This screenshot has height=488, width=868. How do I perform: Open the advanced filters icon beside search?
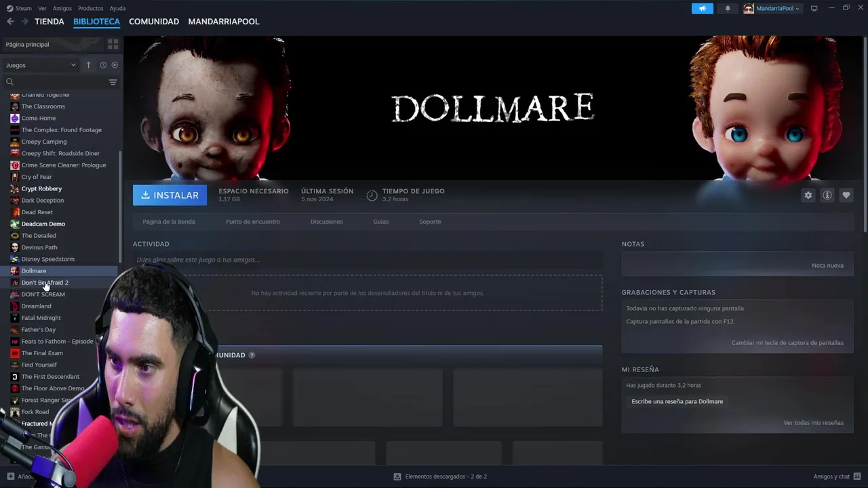pyautogui.click(x=113, y=82)
